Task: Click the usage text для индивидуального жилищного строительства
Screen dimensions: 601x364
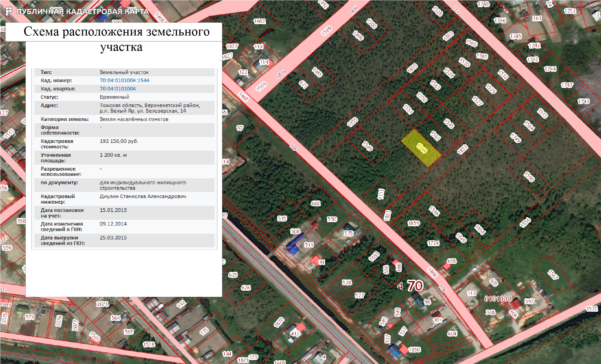Action: point(143,185)
